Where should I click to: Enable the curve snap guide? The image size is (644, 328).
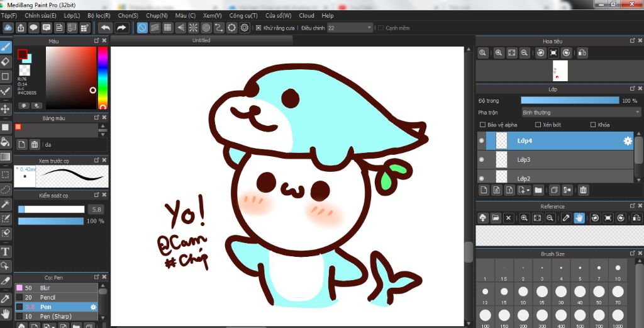pyautogui.click(x=219, y=28)
